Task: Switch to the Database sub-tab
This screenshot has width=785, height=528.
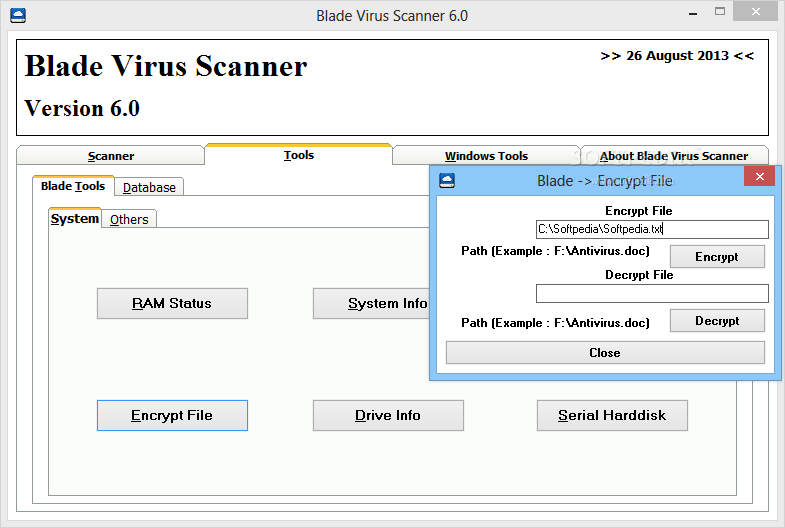Action: point(149,188)
